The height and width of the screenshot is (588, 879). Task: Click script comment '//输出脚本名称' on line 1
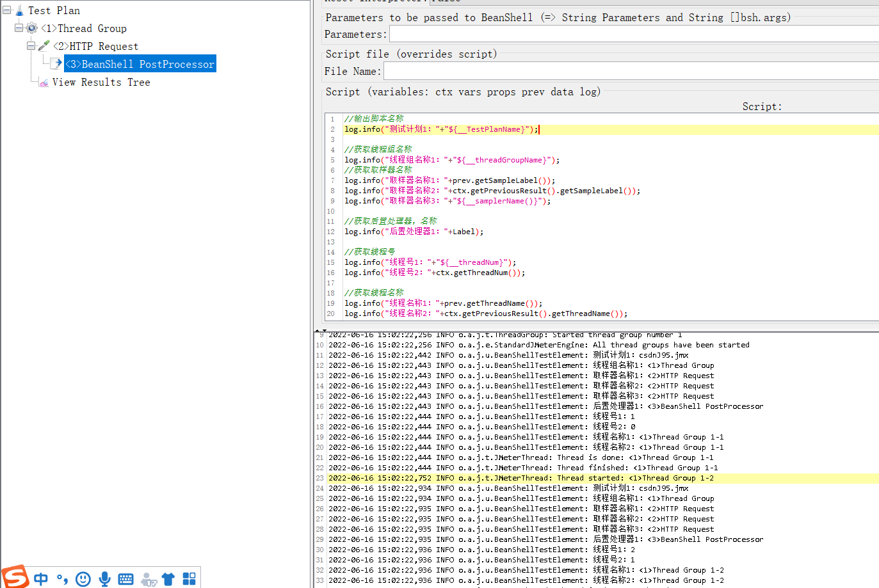(374, 119)
